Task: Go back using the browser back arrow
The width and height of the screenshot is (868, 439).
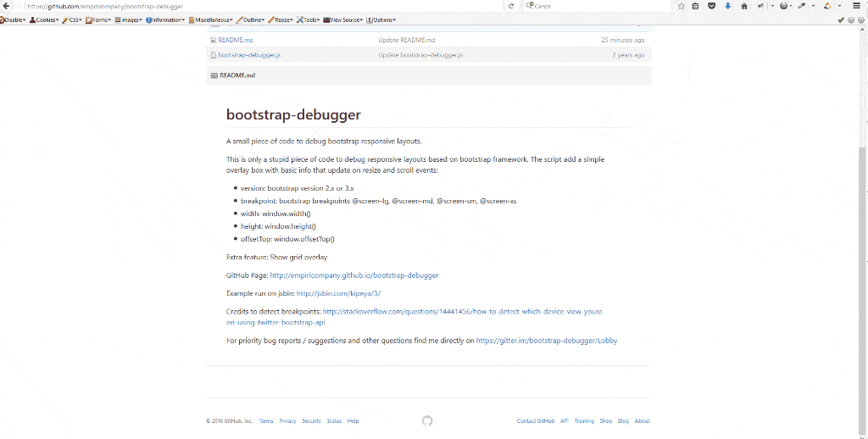Action: [7, 6]
